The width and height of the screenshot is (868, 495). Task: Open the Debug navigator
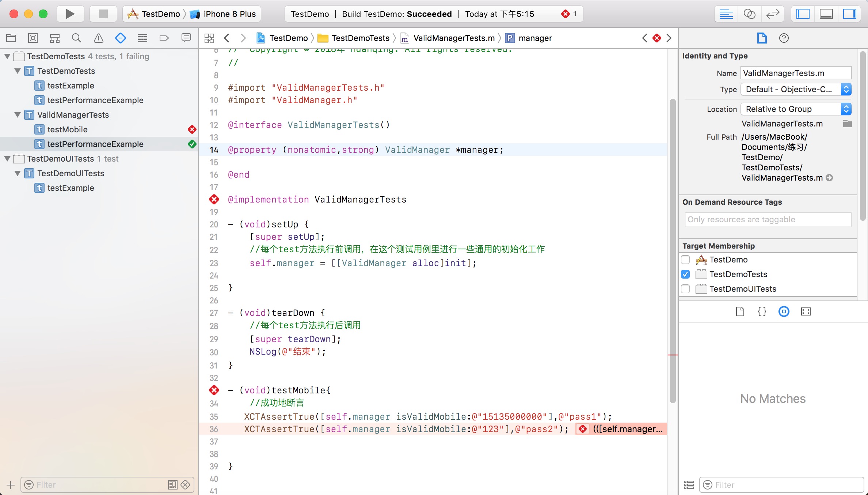(142, 38)
